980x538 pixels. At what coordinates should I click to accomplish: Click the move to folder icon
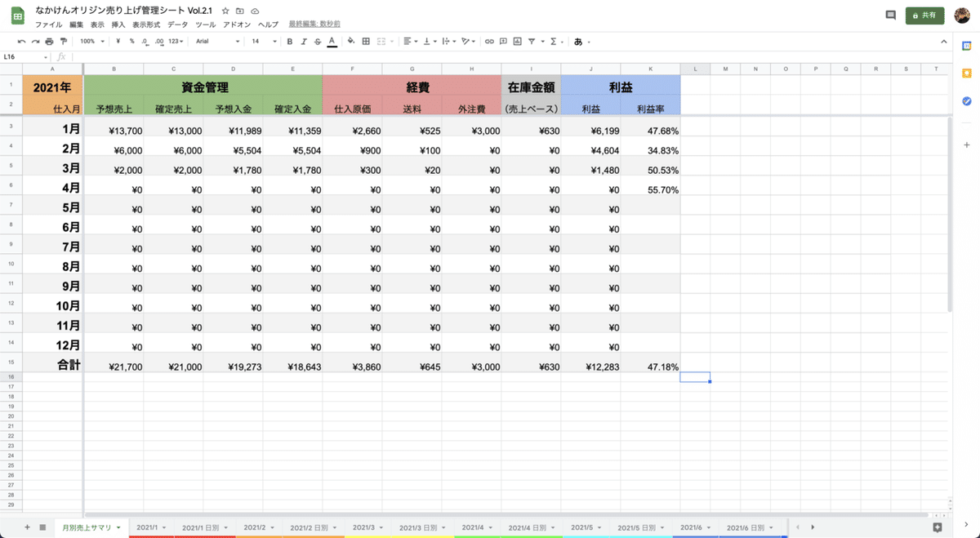240,11
